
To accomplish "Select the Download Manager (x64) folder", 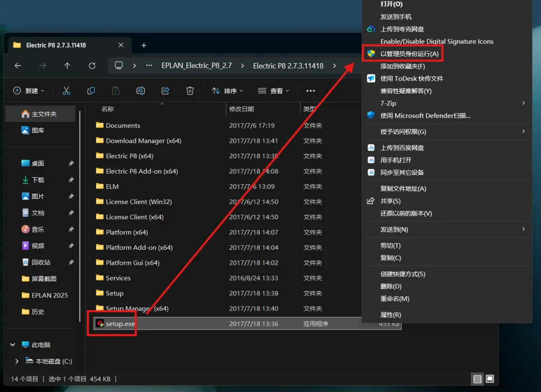I will point(228,141).
